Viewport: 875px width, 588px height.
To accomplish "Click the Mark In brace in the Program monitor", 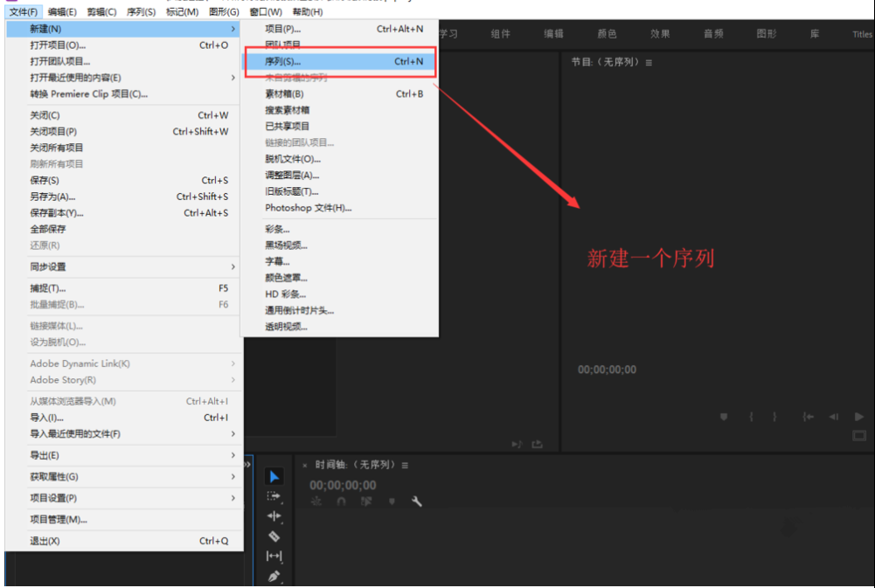I will point(750,417).
